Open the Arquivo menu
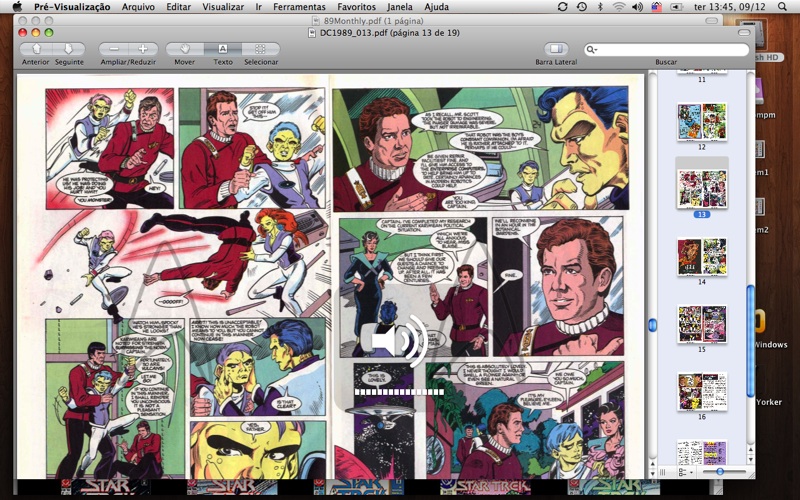 [138, 7]
